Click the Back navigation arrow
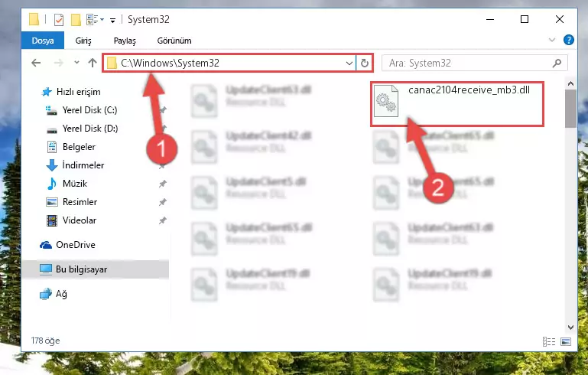This screenshot has height=375, width=588. click(36, 63)
